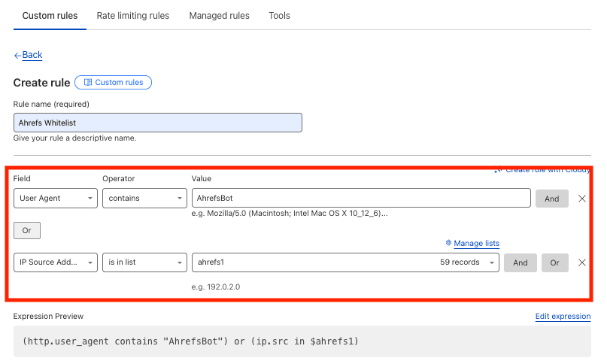Click the AhrefsBot value input

(361, 198)
